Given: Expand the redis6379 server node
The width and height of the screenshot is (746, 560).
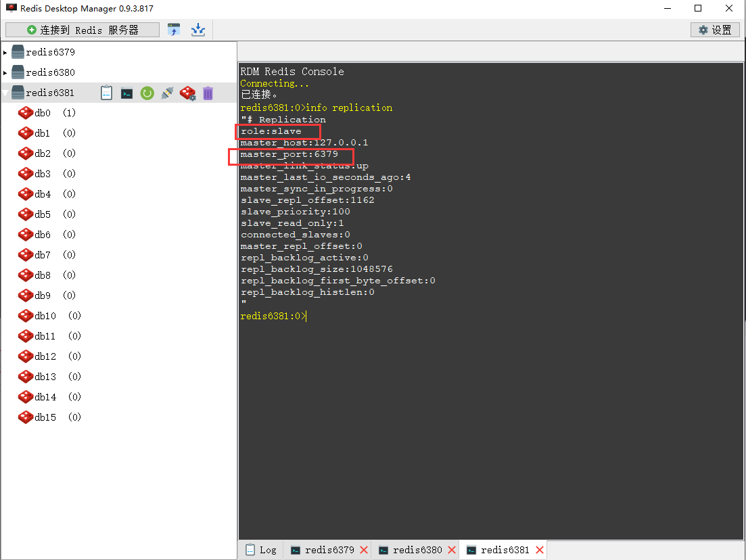Looking at the screenshot, I should (5, 52).
